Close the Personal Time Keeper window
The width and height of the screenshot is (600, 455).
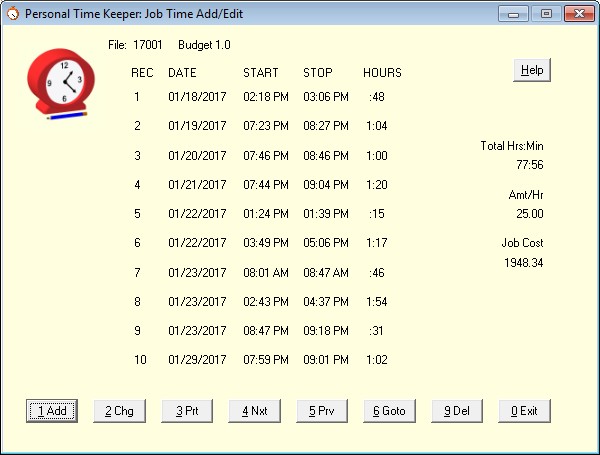tap(579, 14)
